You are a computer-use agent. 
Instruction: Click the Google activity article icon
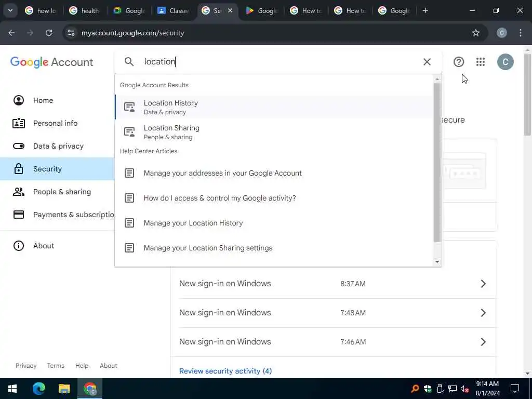pyautogui.click(x=129, y=198)
